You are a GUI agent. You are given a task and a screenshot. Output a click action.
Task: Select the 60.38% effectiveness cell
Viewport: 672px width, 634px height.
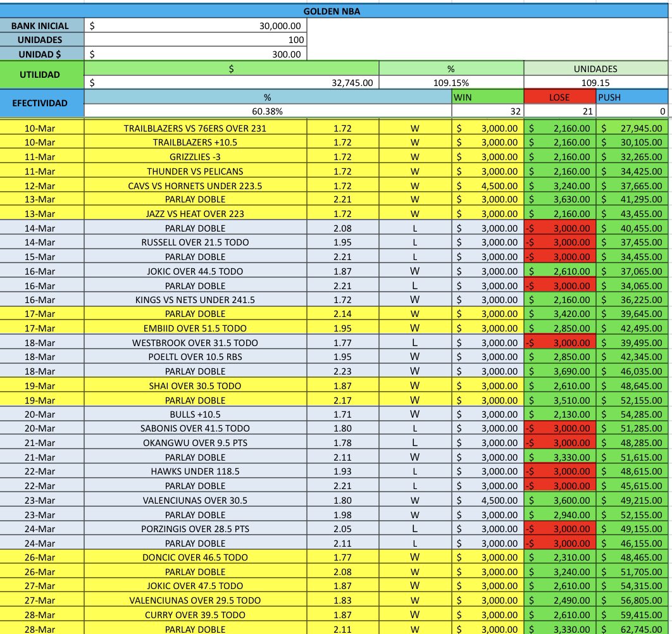(268, 111)
